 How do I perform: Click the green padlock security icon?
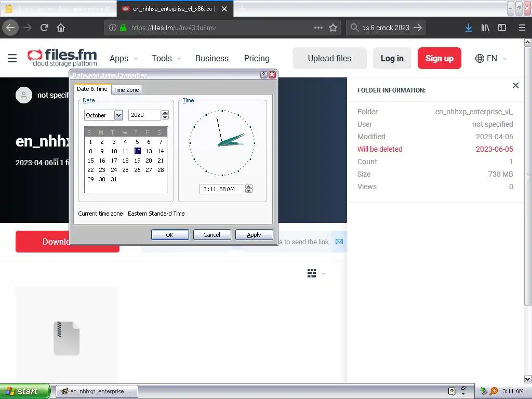(123, 28)
